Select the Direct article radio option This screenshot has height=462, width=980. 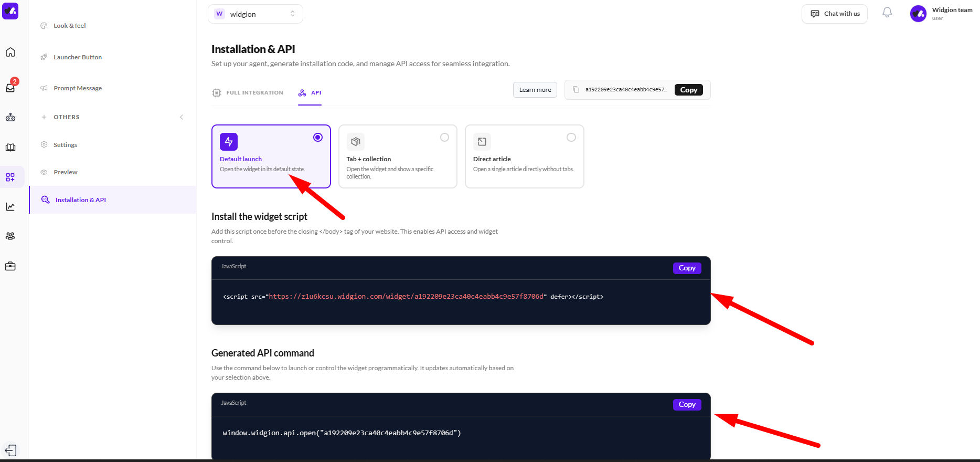pyautogui.click(x=571, y=138)
